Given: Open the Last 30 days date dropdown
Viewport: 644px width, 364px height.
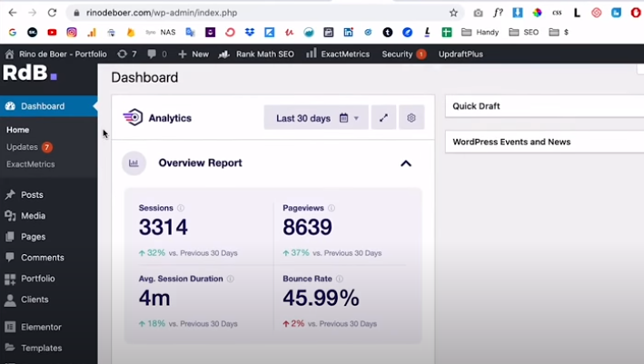Looking at the screenshot, I should click(316, 118).
